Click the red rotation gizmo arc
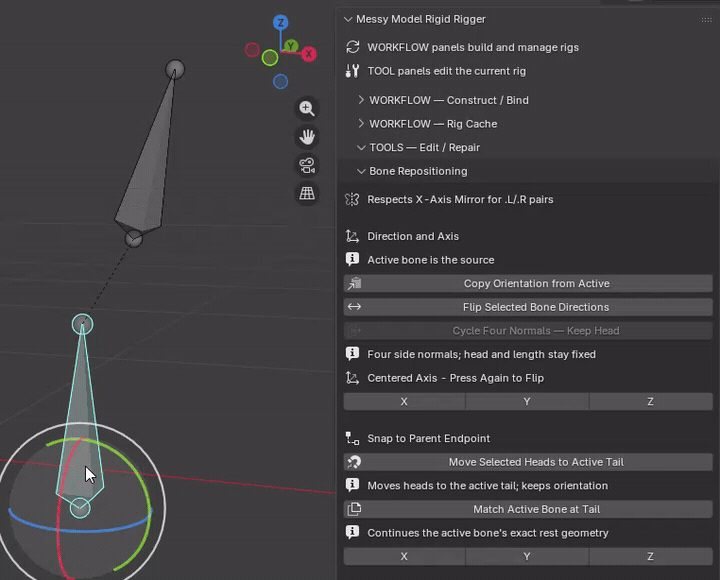Screen dimensions: 720x580 pos(58,528)
